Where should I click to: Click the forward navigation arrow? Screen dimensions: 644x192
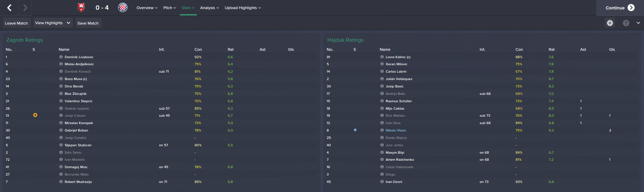tap(25, 8)
